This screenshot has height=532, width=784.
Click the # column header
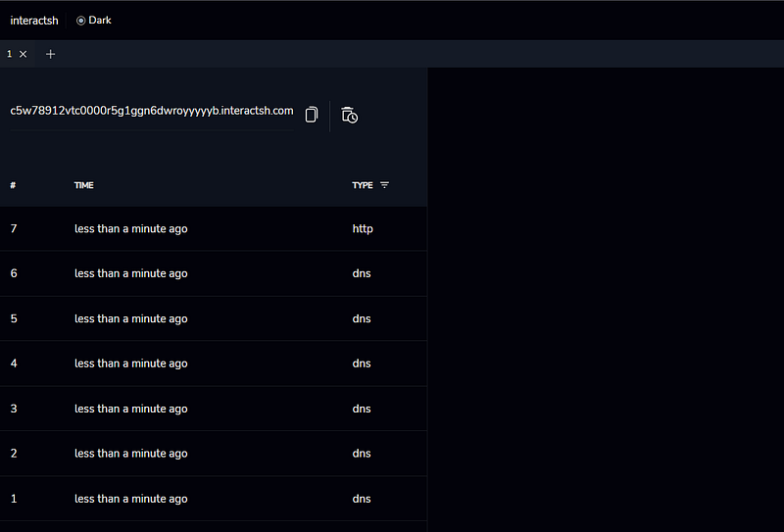(13, 185)
